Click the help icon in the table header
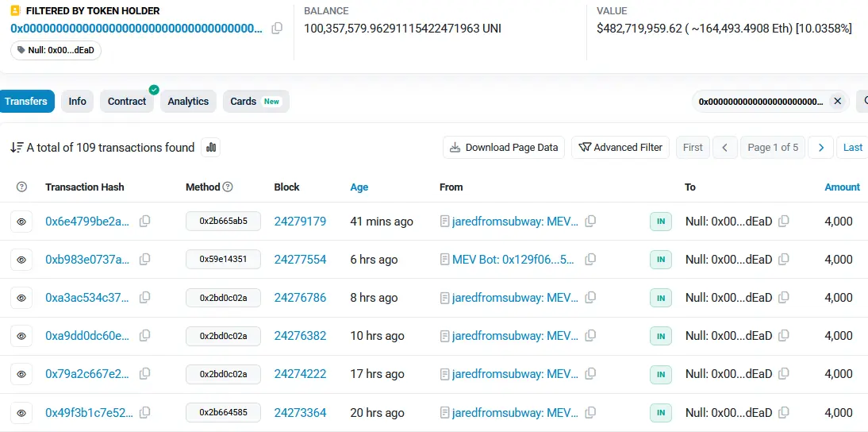Viewport: 868px width, 432px height. pos(21,187)
